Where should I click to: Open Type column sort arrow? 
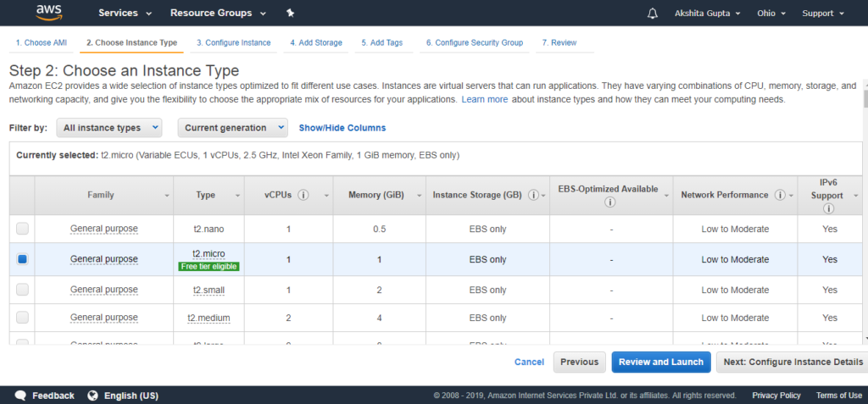pyautogui.click(x=238, y=196)
